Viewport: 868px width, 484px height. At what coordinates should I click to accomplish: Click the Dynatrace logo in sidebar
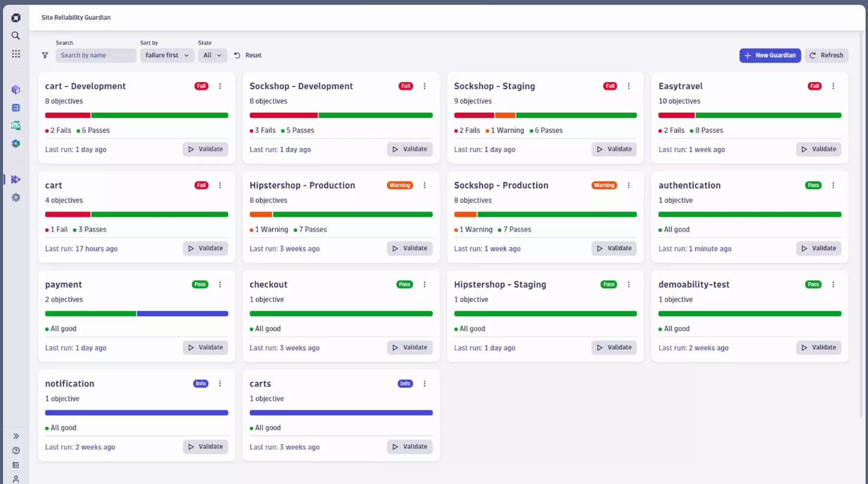[16, 18]
